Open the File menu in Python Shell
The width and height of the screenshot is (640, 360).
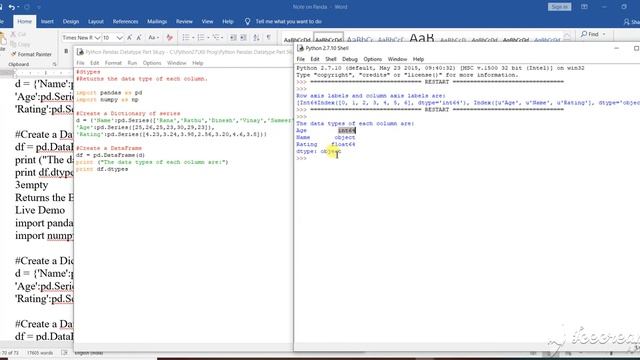[301, 59]
